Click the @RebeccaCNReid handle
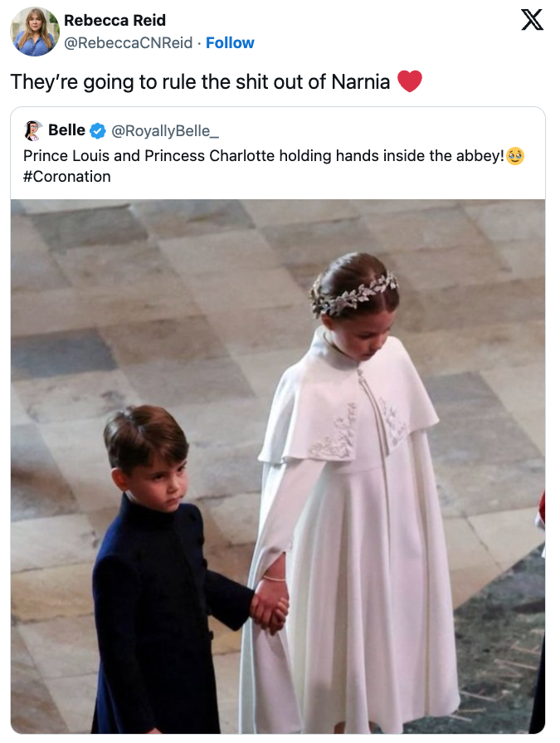The image size is (560, 743). [129, 42]
